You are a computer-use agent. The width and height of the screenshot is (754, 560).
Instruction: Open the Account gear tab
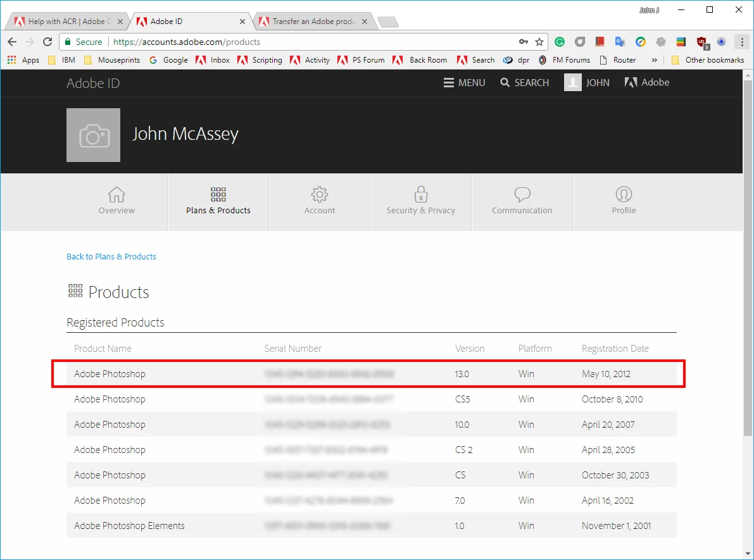pos(319,201)
